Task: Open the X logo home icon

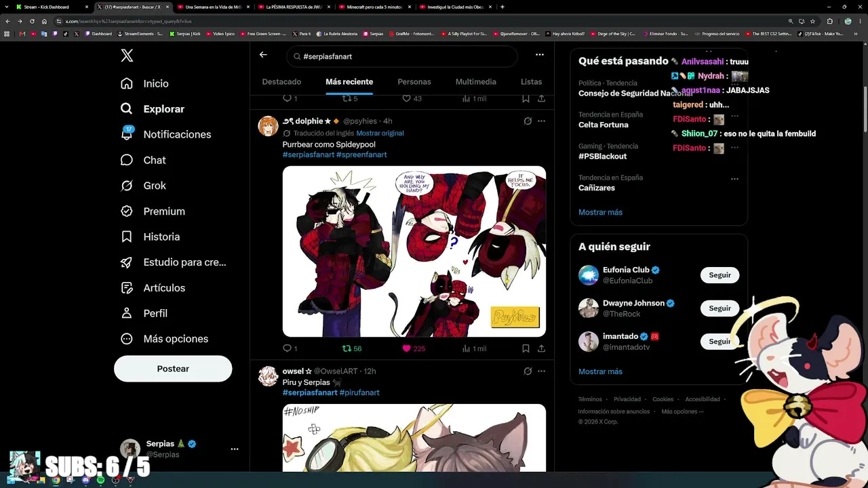Action: click(x=127, y=56)
